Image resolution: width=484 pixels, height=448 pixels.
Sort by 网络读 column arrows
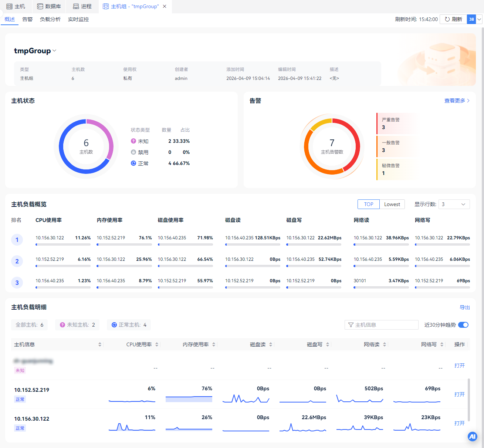coord(385,344)
